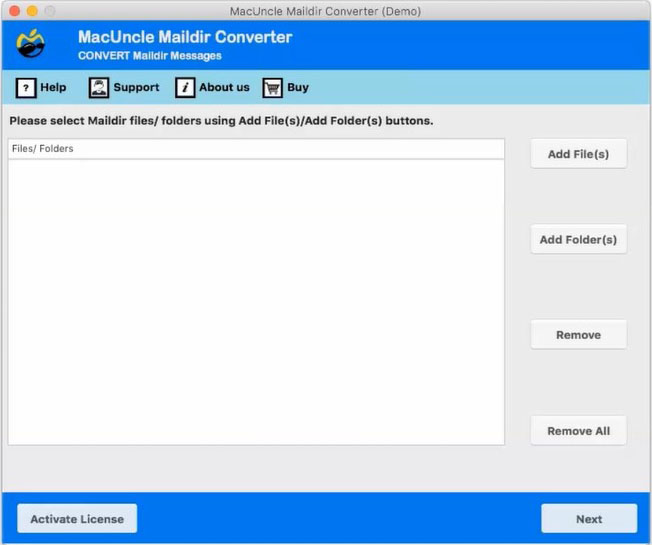Minimize the window with the yellow button
This screenshot has height=545, width=652.
(x=31, y=11)
